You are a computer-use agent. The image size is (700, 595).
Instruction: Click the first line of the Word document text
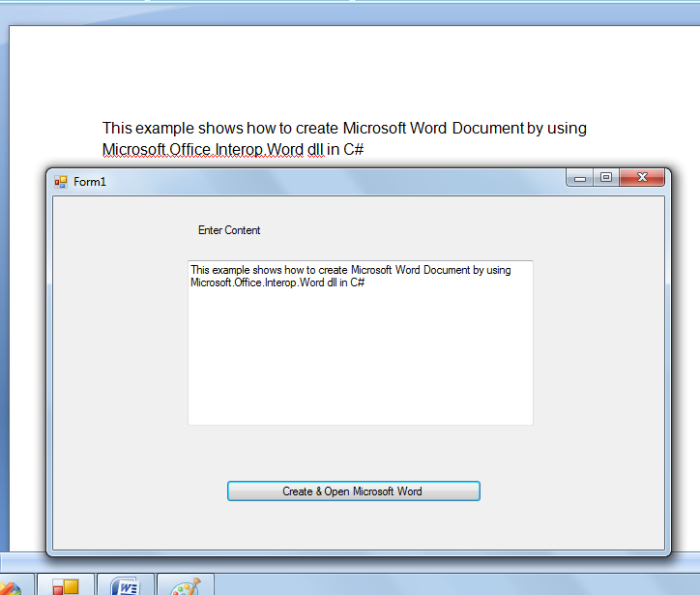click(x=344, y=129)
